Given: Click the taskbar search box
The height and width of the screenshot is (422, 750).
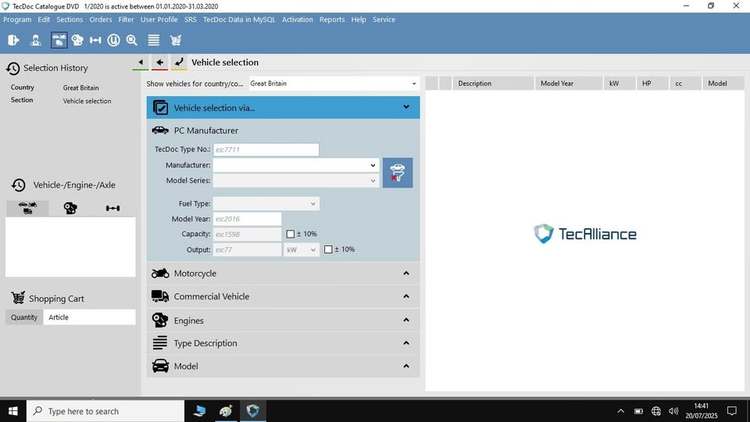Looking at the screenshot, I should coord(105,411).
